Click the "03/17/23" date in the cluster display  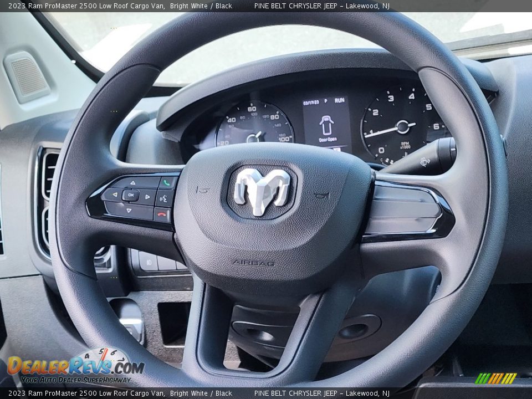point(311,103)
